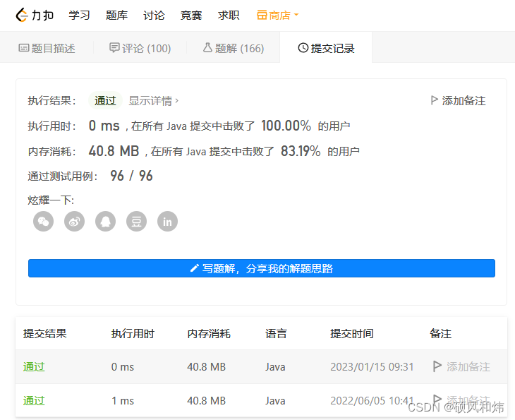The width and height of the screenshot is (515, 420).
Task: Click the 内存消耗 column header
Action: point(209,334)
